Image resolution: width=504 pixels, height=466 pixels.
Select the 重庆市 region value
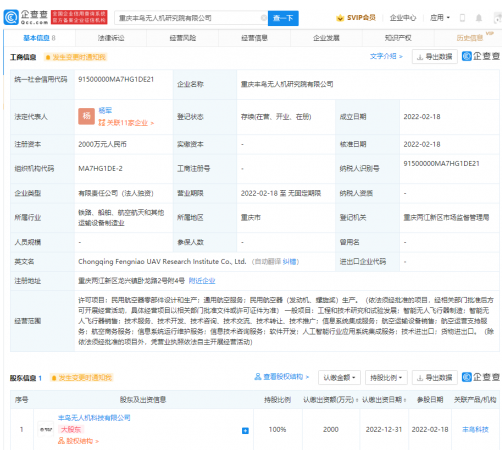tap(251, 218)
